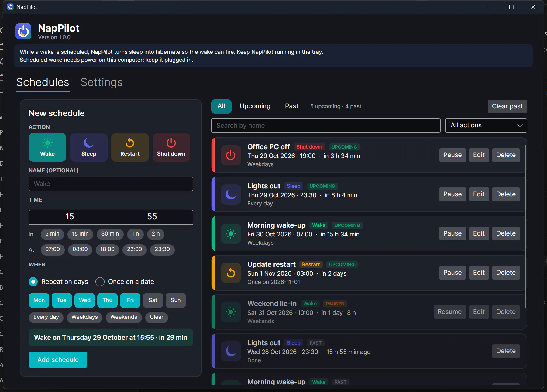547x392 pixels.
Task: Select the Wake action tile
Action: coord(47,147)
